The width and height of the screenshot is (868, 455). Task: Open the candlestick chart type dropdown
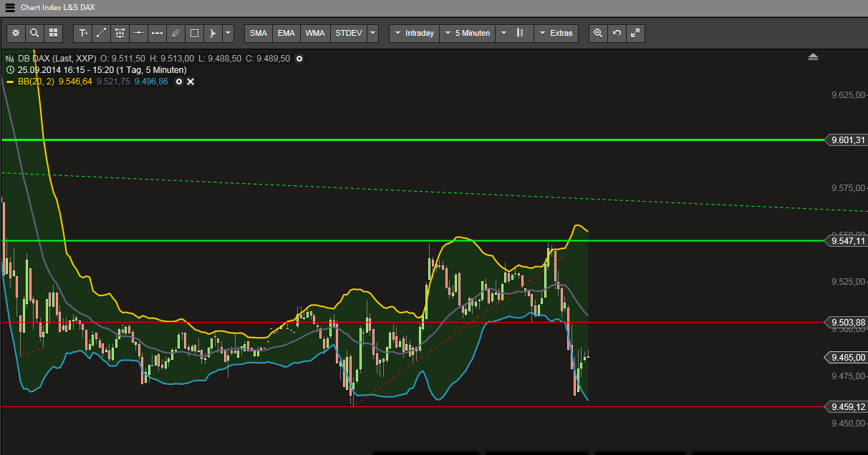point(513,33)
